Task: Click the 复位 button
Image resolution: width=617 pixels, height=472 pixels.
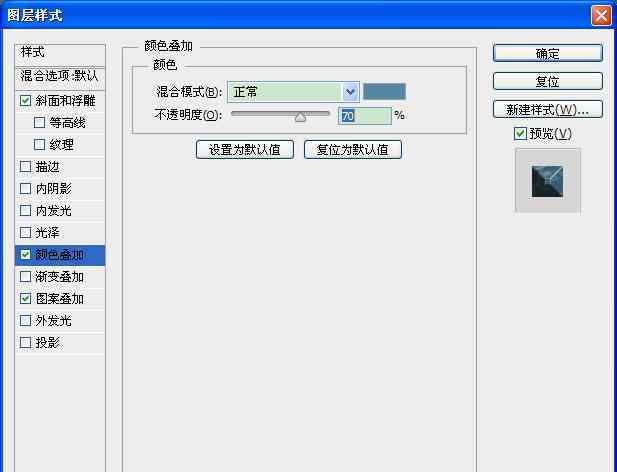Action: coord(547,81)
